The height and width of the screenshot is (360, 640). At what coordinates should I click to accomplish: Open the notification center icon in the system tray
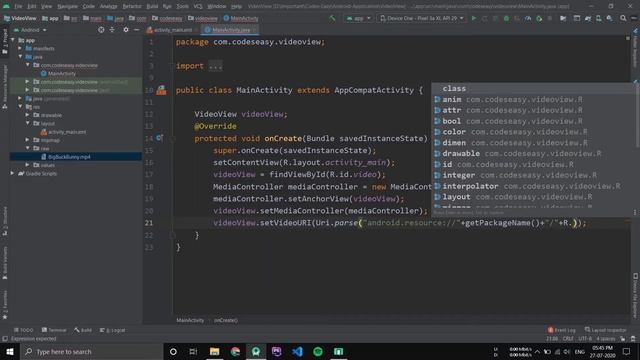(x=627, y=351)
